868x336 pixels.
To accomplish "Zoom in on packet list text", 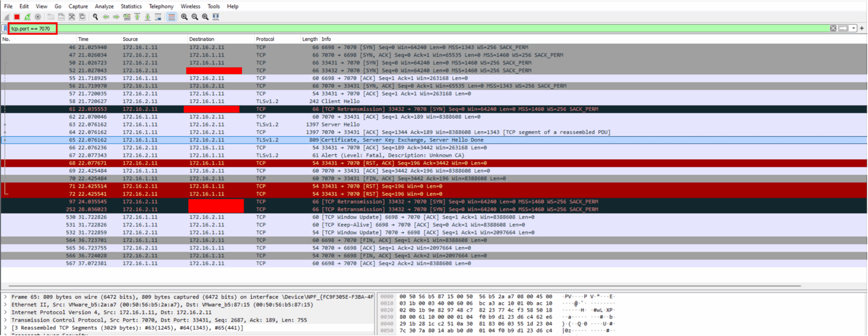I will click(x=184, y=17).
